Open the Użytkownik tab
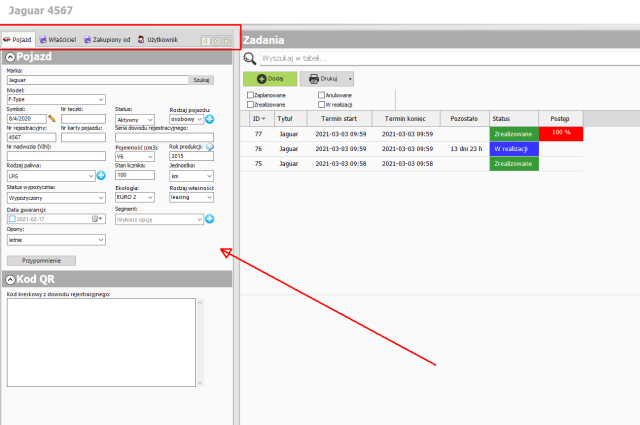The image size is (640, 425). 158,40
